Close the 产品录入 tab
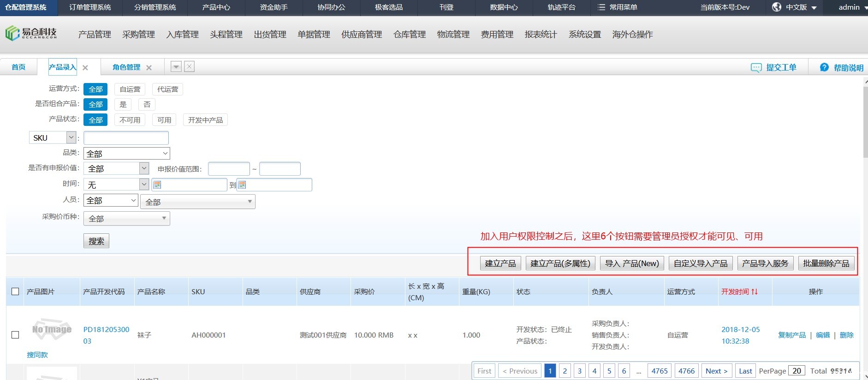The width and height of the screenshot is (868, 380). coord(85,68)
